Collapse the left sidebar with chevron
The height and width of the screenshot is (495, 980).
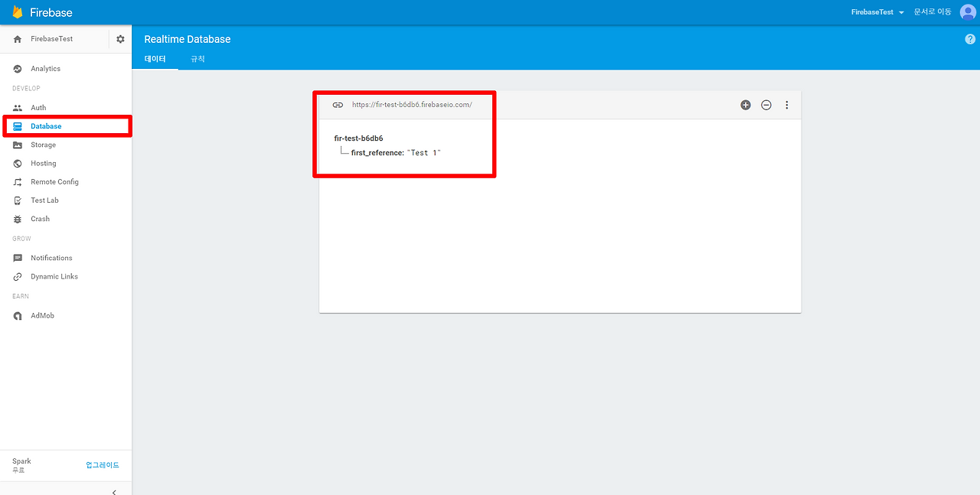click(x=113, y=492)
